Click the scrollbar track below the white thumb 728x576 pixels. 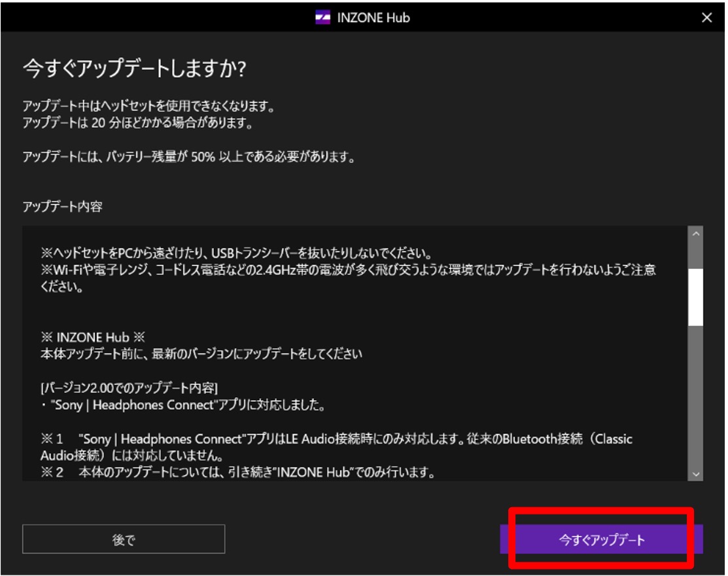click(x=695, y=393)
